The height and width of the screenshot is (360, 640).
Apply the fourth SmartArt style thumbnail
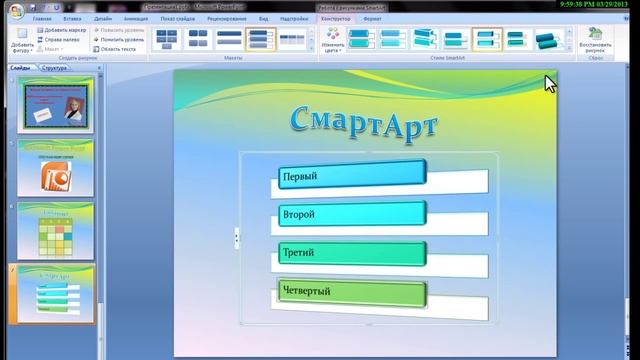pyautogui.click(x=455, y=39)
